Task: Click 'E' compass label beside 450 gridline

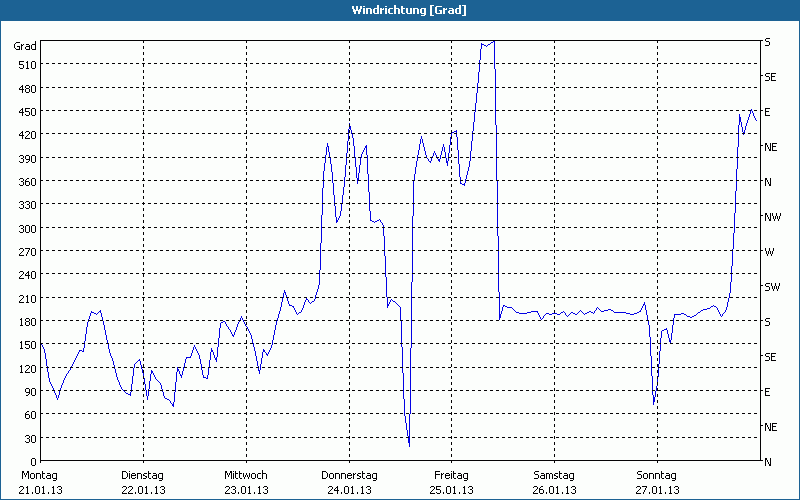Action: 767,112
